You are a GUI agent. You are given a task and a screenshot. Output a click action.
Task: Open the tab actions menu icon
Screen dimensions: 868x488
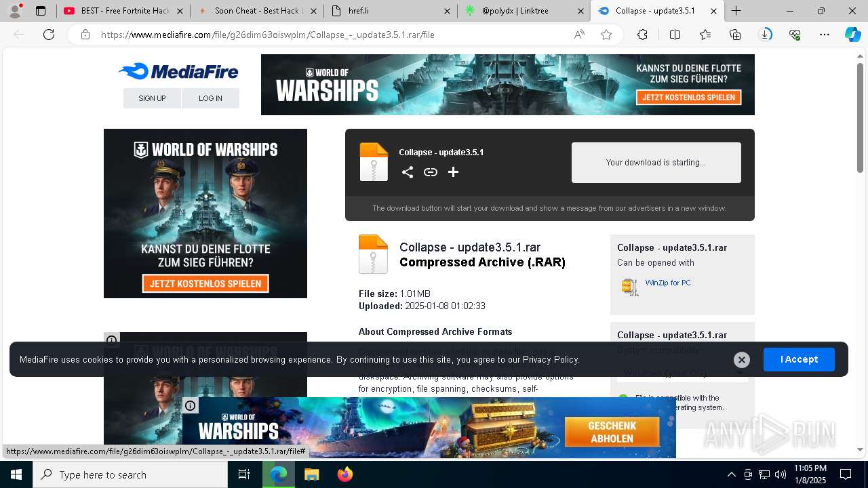[x=41, y=11]
